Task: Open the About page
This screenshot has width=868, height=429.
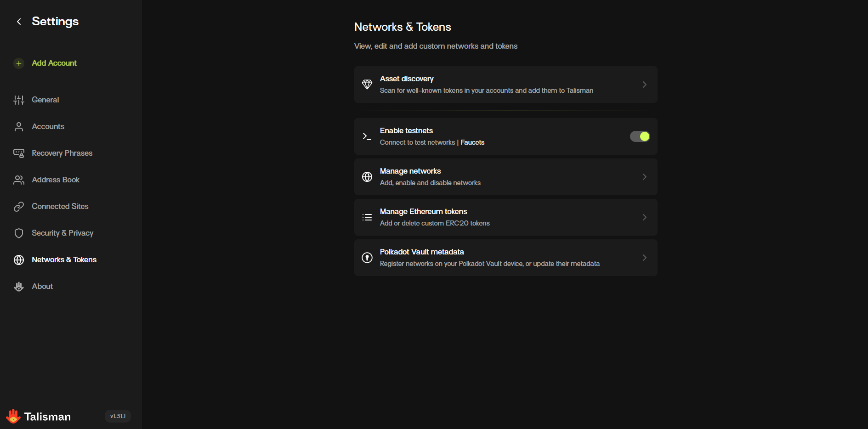Action: click(42, 287)
